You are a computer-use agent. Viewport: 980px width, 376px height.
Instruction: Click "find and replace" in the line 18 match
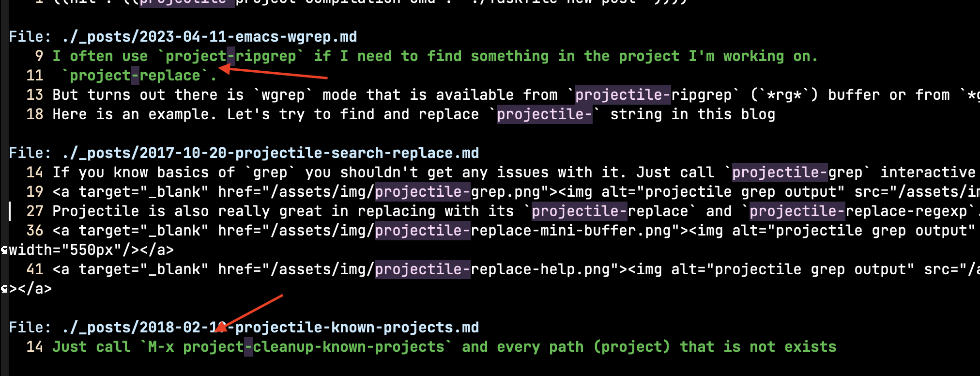(410, 114)
